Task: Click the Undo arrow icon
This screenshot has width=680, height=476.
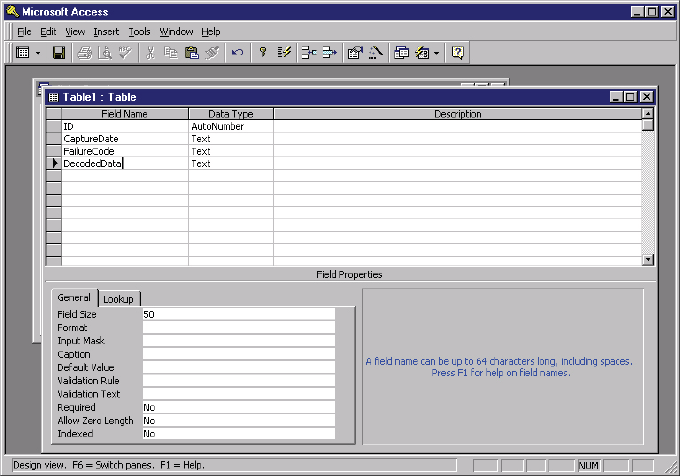Action: [237, 53]
